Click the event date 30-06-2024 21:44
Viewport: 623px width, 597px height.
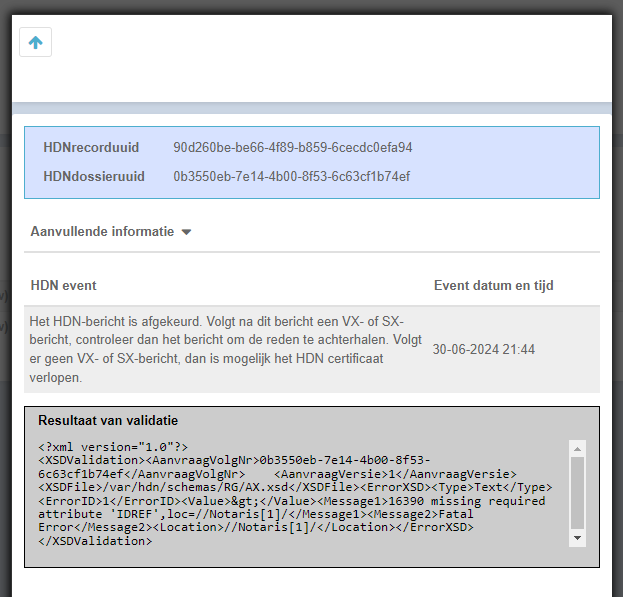pos(484,349)
